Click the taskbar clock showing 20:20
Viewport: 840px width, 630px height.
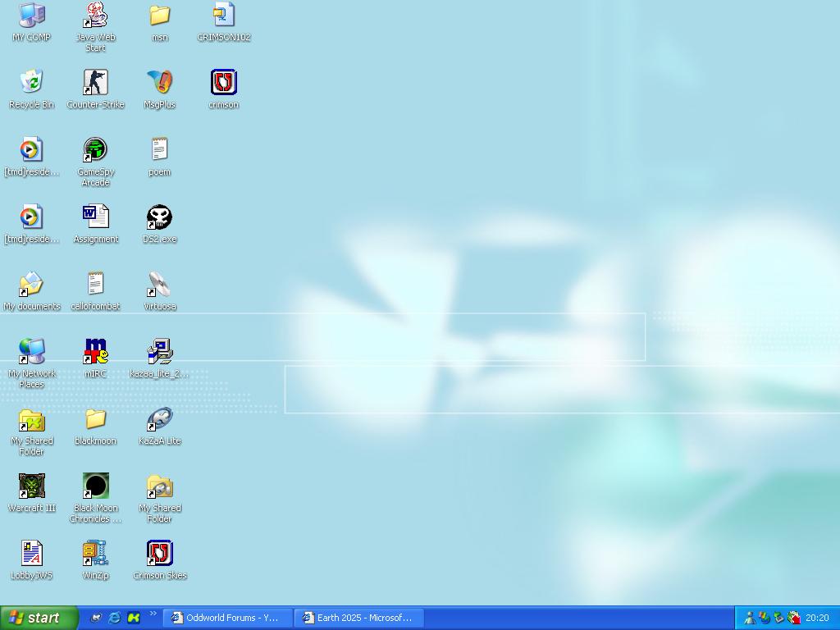point(817,618)
